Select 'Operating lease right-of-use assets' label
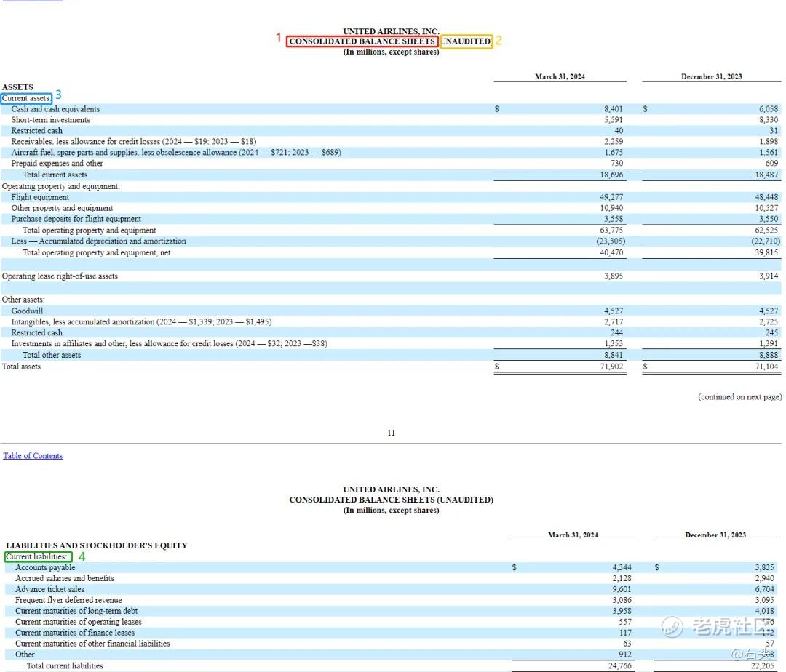 [60, 276]
